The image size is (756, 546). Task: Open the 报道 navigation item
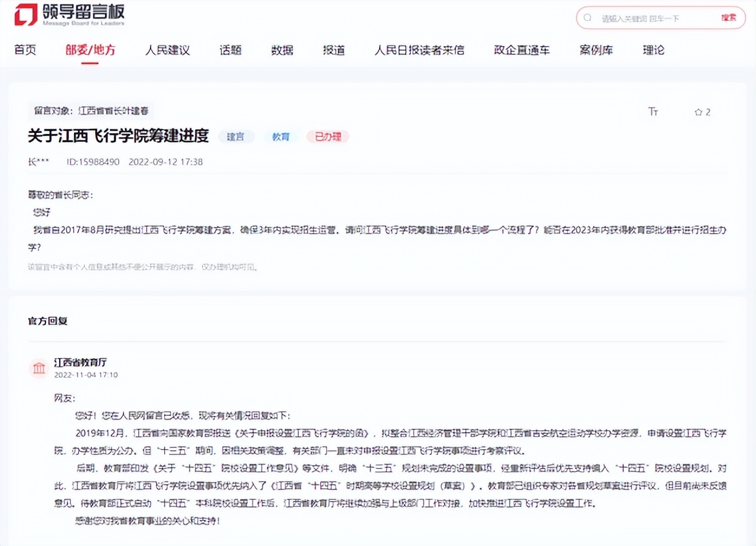pos(334,50)
